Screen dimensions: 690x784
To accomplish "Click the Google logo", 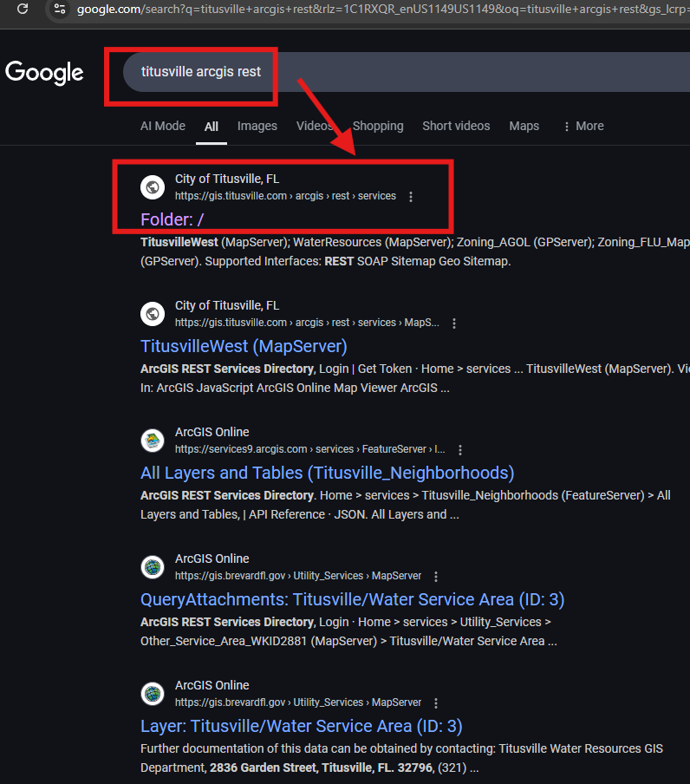I will coord(44,73).
